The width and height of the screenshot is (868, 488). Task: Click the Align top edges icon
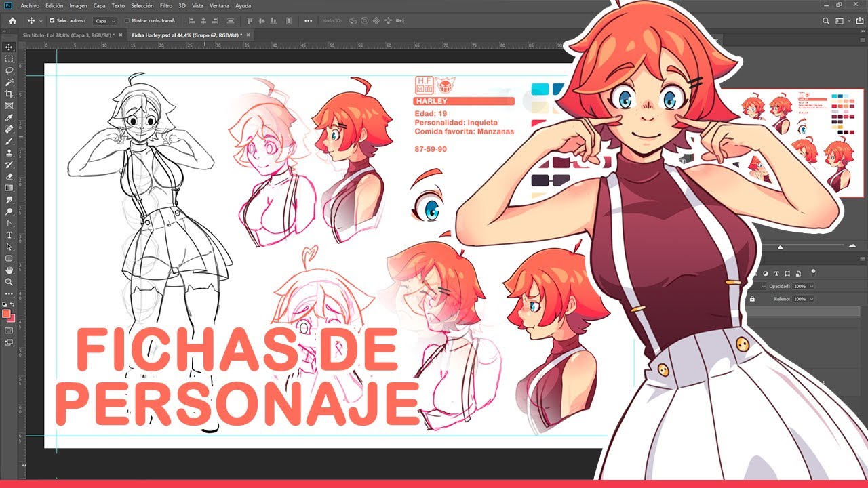pos(249,21)
